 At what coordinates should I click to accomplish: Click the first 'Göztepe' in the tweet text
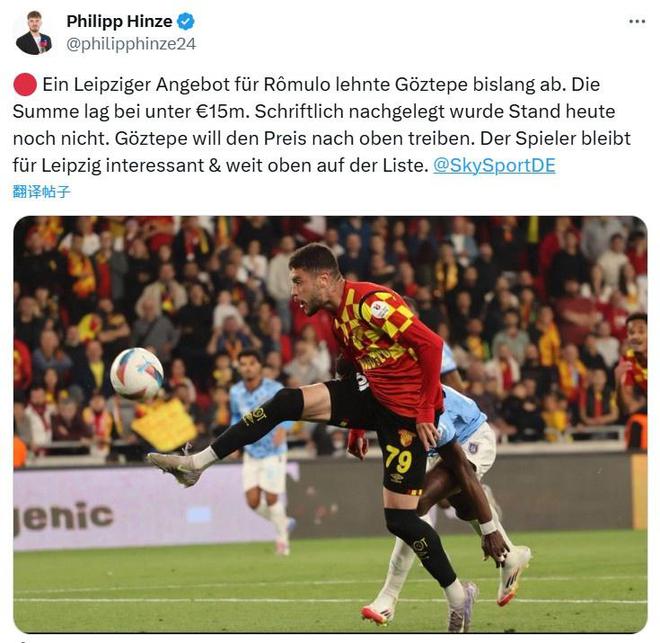[431, 85]
